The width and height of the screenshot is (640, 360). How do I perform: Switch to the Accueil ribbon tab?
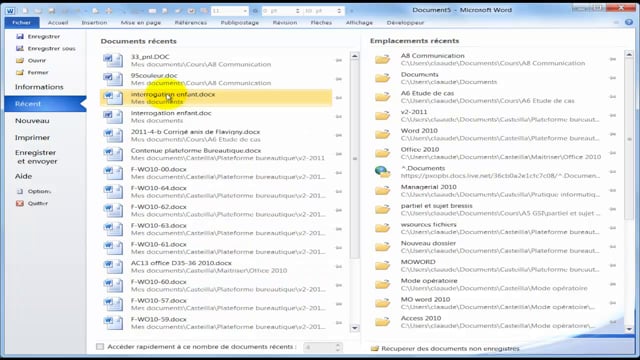click(x=58, y=22)
